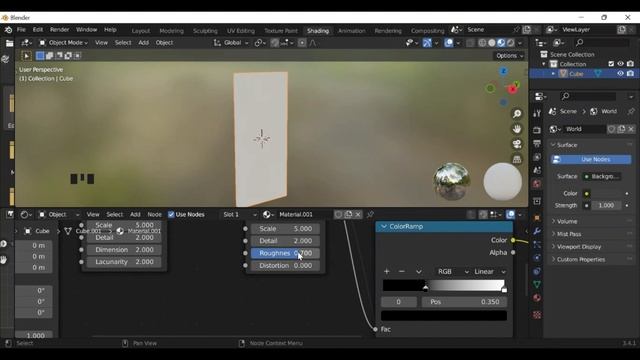
Task: Open the Linear interpolation dropdown
Action: (x=490, y=271)
